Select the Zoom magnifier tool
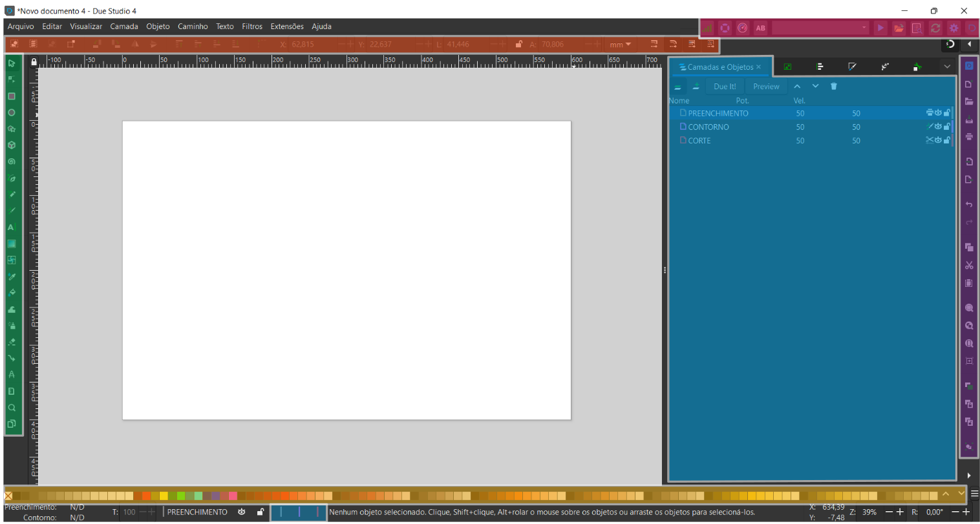This screenshot has width=980, height=524. [12, 408]
